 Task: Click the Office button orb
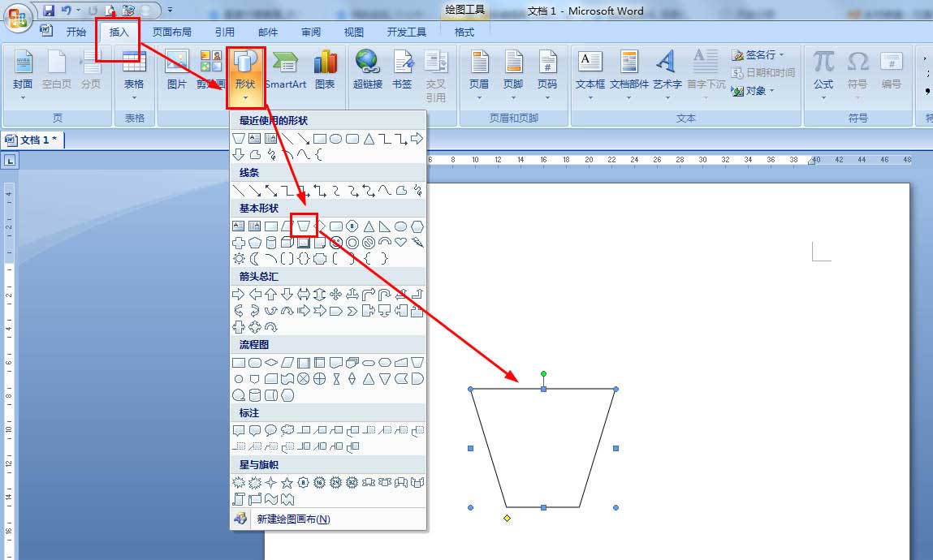18,17
